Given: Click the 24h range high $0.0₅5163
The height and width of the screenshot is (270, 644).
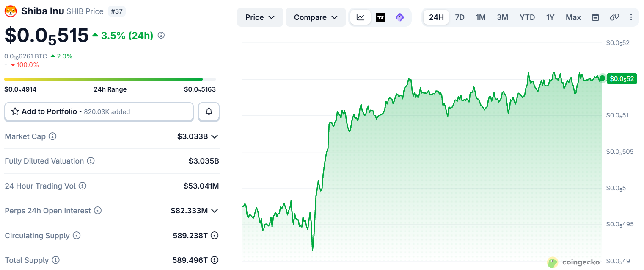Looking at the screenshot, I should [x=200, y=89].
